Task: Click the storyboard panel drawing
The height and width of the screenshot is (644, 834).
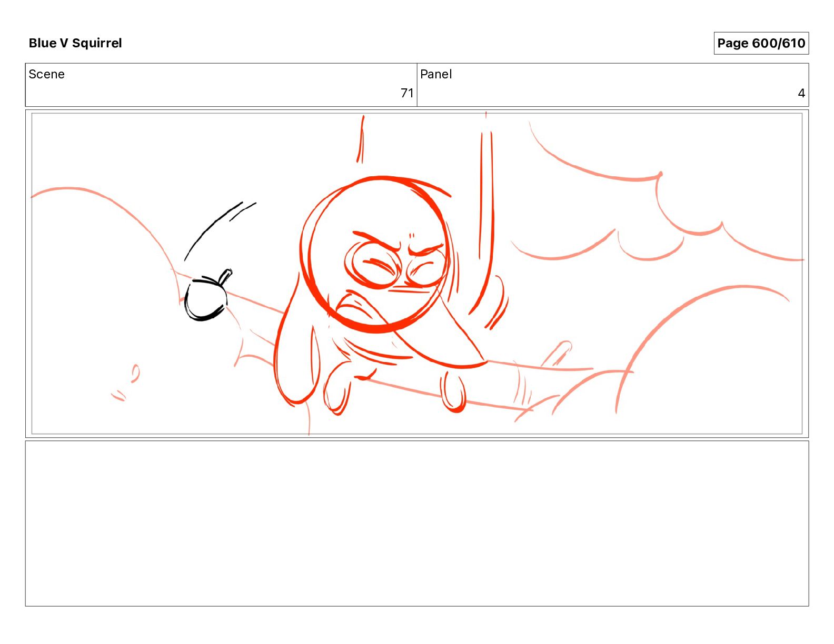Action: (417, 274)
